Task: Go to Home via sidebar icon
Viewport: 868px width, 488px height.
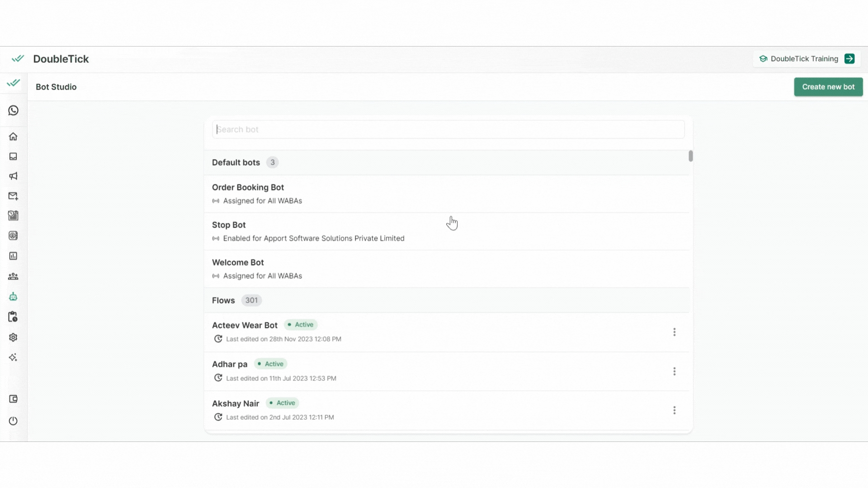Action: point(13,136)
